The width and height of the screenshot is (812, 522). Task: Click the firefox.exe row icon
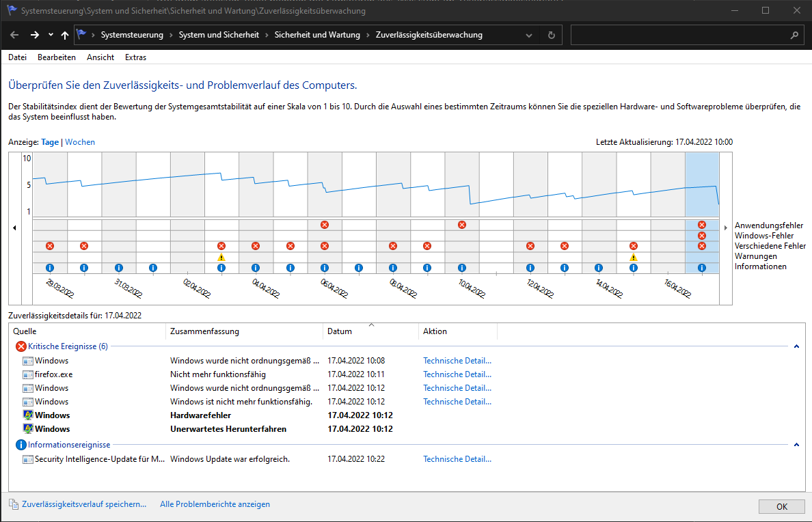pos(28,374)
